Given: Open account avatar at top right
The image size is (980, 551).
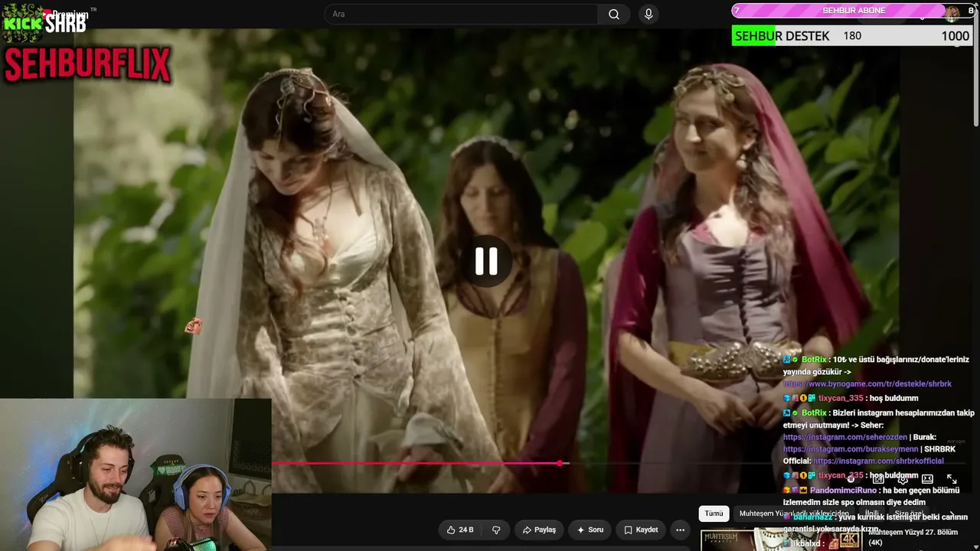Looking at the screenshot, I should [952, 12].
